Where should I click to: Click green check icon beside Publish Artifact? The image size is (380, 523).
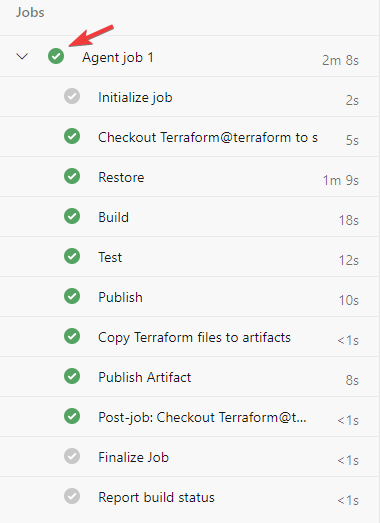coord(72,376)
